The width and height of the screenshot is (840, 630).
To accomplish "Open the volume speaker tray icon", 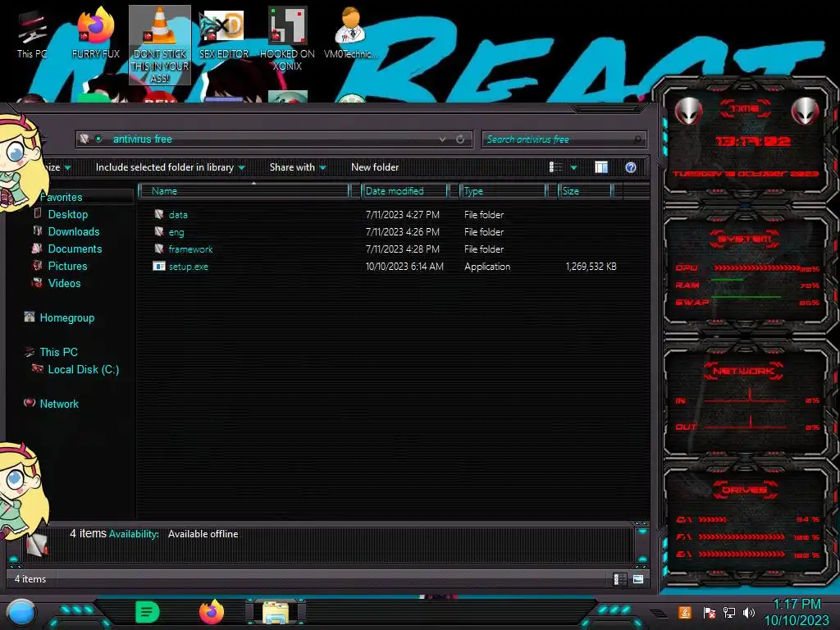I will (749, 612).
